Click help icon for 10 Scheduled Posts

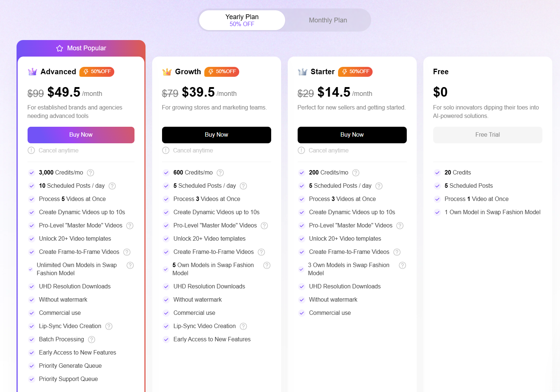112,186
